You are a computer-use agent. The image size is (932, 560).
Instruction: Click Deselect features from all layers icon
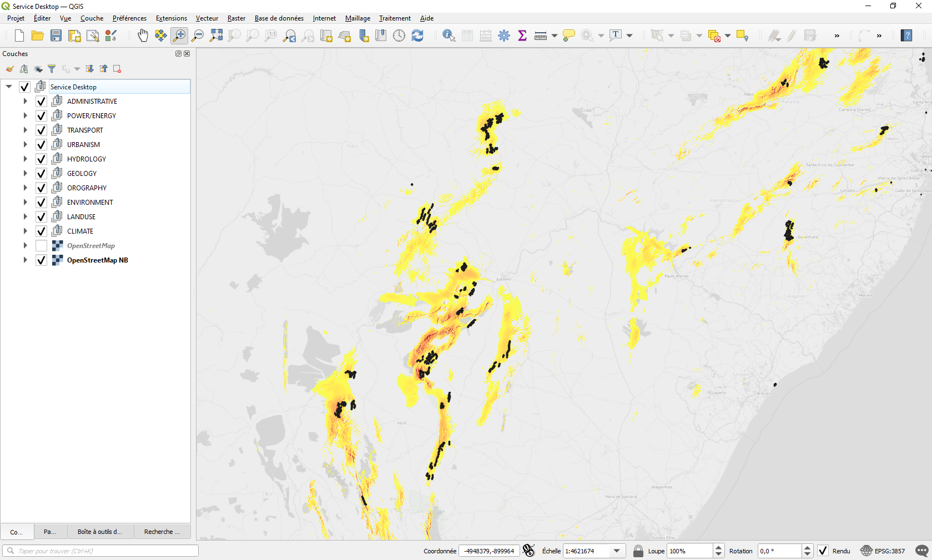point(714,36)
